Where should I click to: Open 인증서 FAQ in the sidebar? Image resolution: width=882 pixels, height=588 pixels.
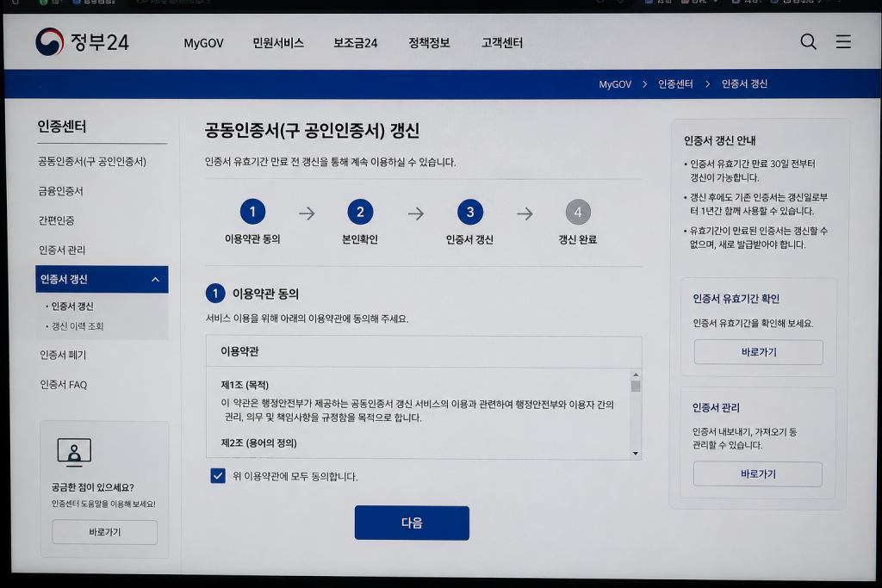[x=64, y=385]
